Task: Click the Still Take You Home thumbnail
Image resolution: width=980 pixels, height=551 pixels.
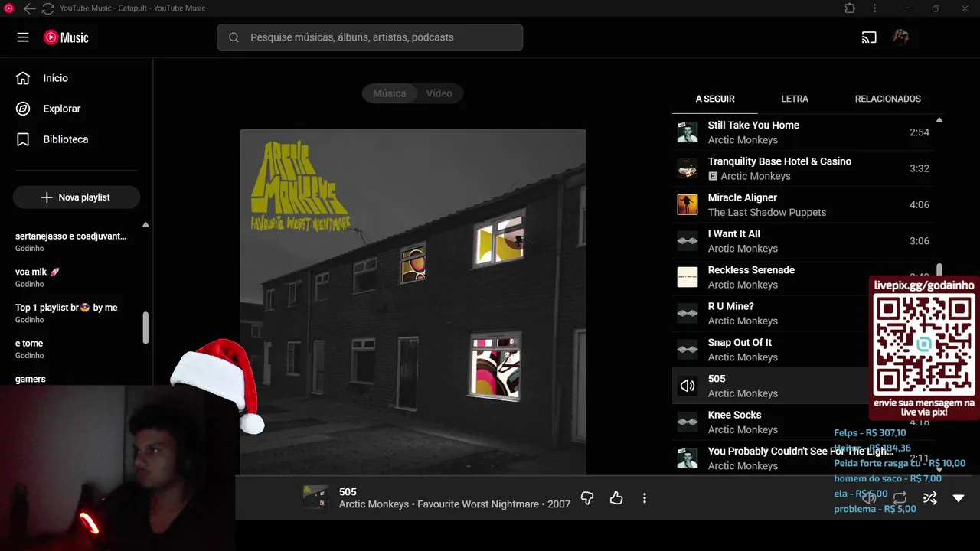Action: tap(688, 132)
